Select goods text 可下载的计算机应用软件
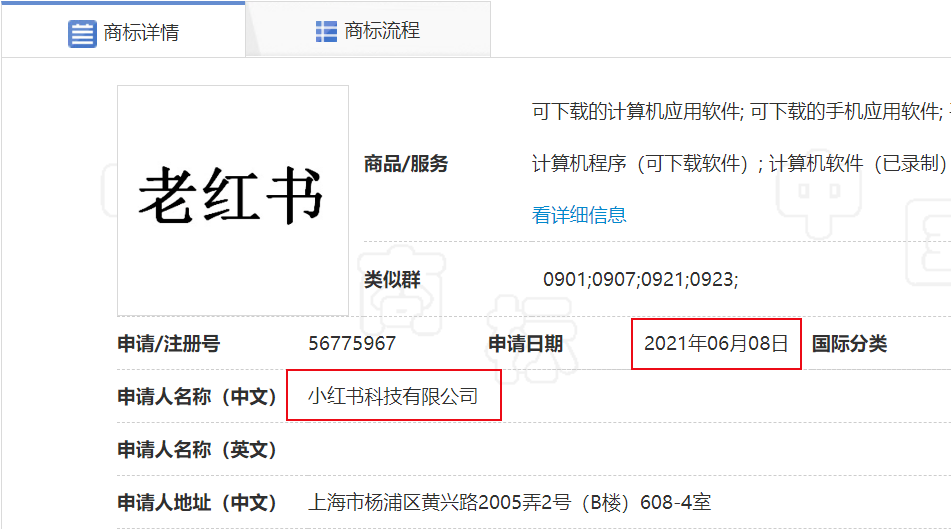This screenshot has height=529, width=951. (x=636, y=111)
